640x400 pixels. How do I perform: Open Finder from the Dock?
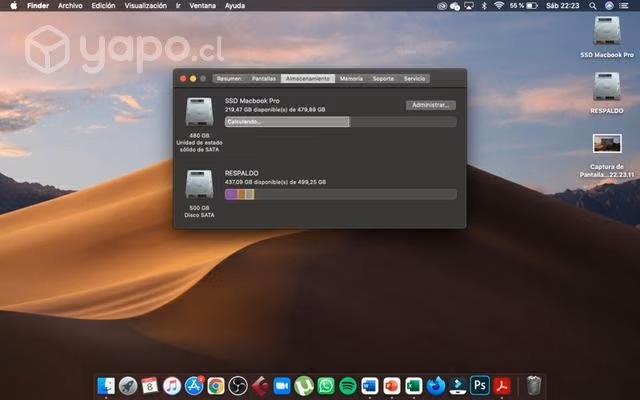point(106,385)
